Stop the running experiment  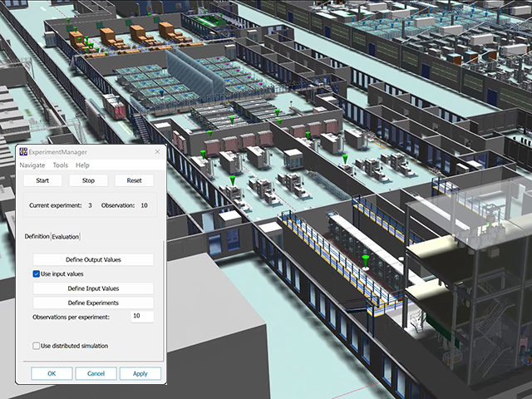click(x=88, y=180)
